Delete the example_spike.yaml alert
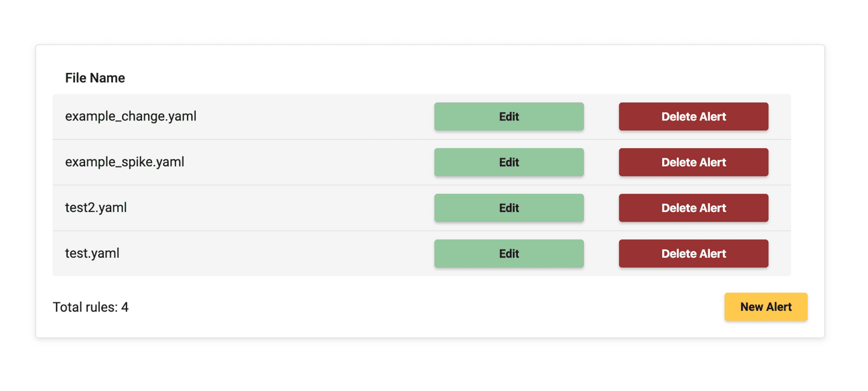The width and height of the screenshot is (868, 391). pyautogui.click(x=693, y=162)
